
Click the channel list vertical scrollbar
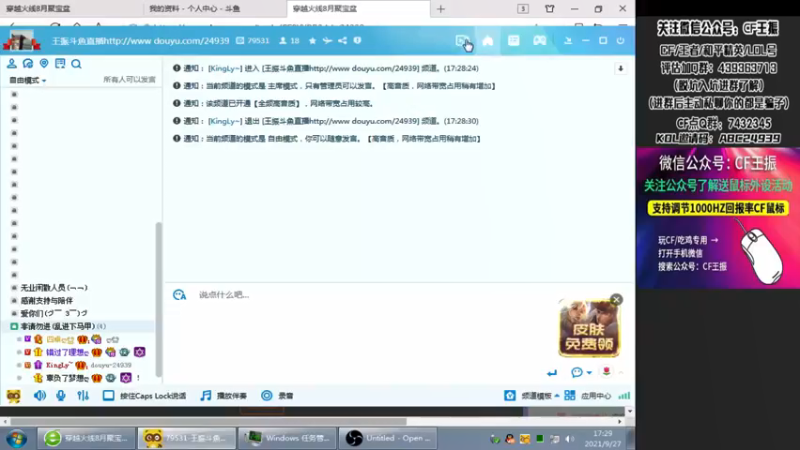click(159, 301)
